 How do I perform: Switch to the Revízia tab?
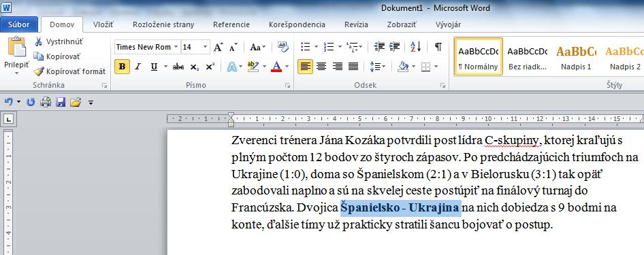[x=356, y=24]
